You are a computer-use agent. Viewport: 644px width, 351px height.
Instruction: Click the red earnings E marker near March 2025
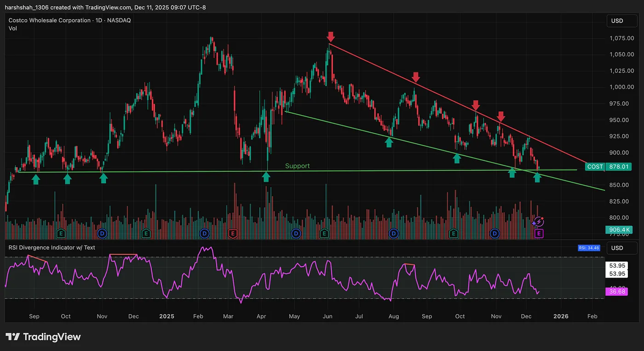pyautogui.click(x=233, y=234)
